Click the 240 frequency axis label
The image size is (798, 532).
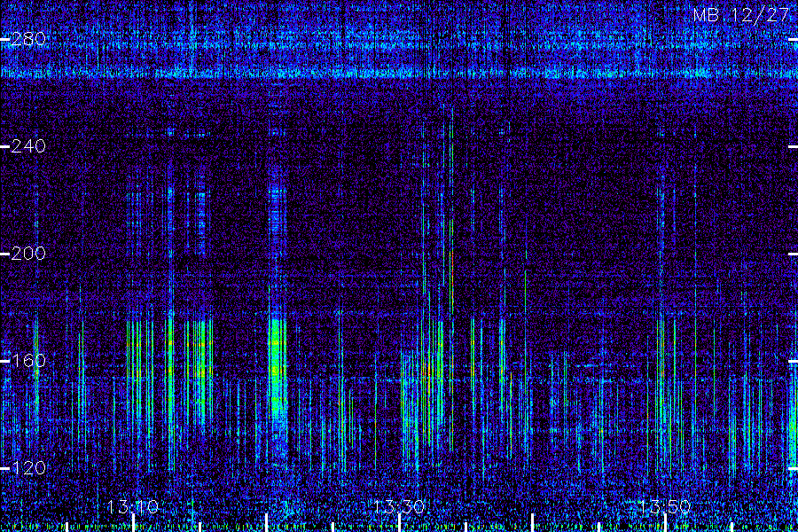point(28,146)
